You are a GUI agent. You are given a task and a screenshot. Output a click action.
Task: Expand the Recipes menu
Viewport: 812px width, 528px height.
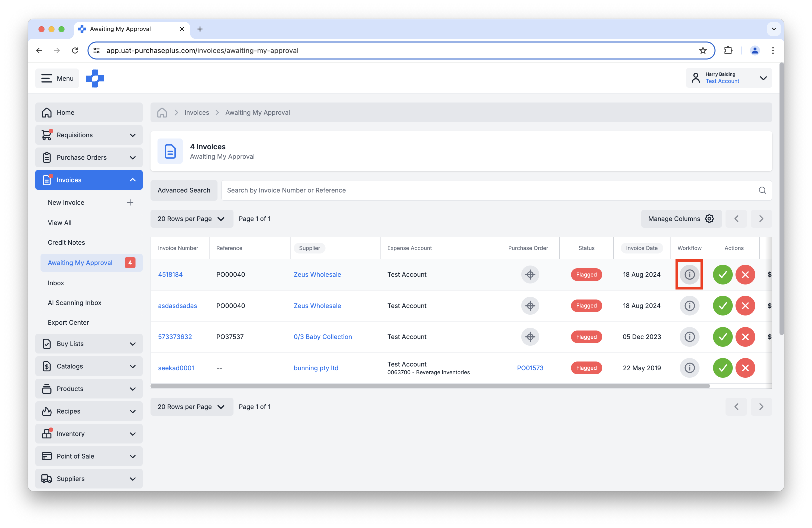89,411
